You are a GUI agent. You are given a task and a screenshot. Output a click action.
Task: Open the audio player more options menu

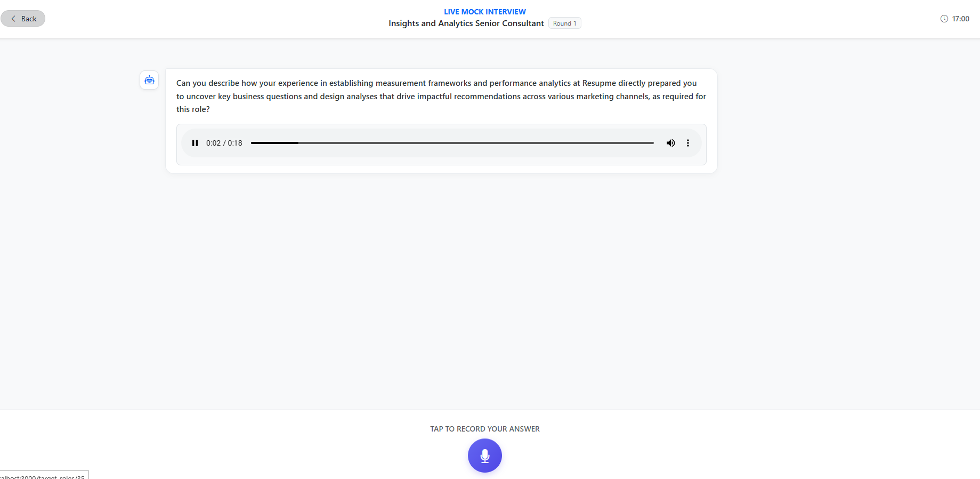[x=688, y=143]
